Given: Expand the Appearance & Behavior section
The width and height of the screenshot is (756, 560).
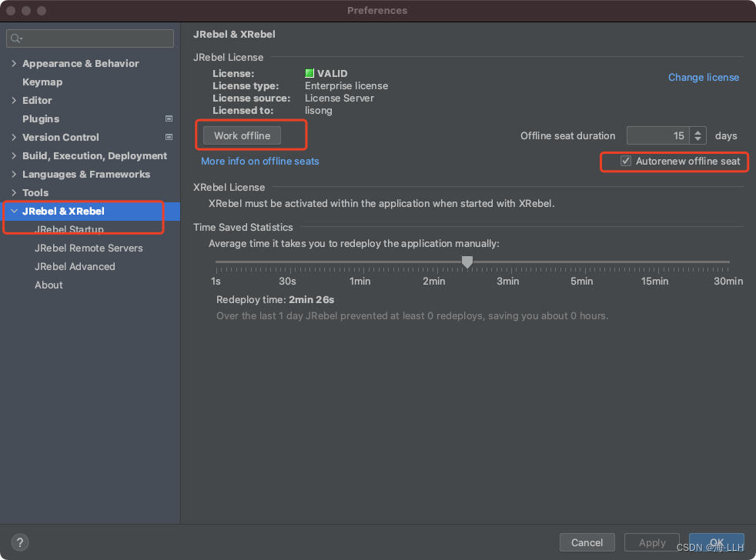Looking at the screenshot, I should [14, 63].
